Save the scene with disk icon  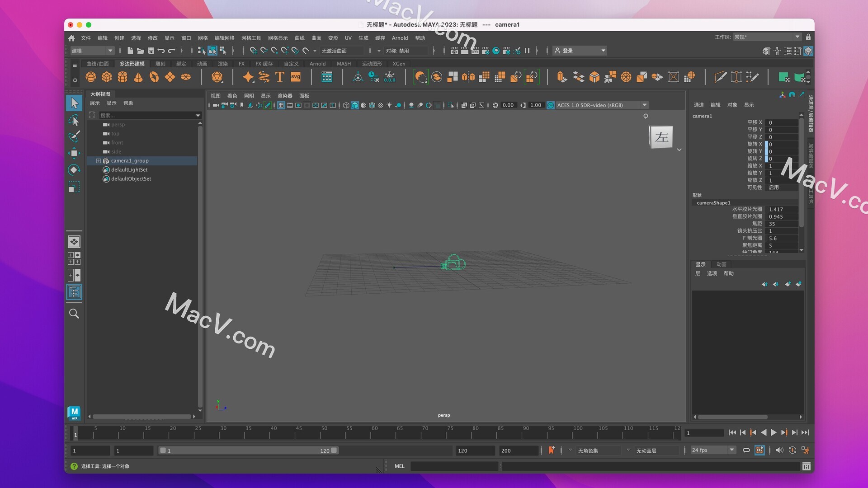(x=151, y=51)
